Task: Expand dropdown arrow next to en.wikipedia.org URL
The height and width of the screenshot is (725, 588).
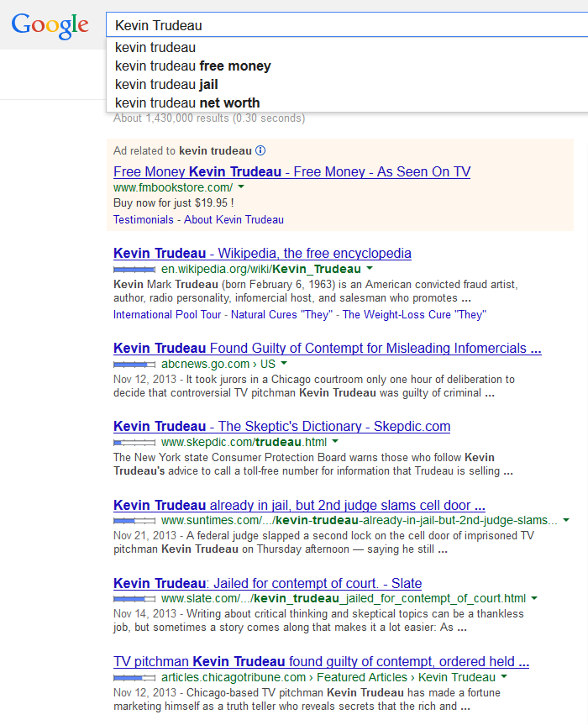Action: pos(370,268)
